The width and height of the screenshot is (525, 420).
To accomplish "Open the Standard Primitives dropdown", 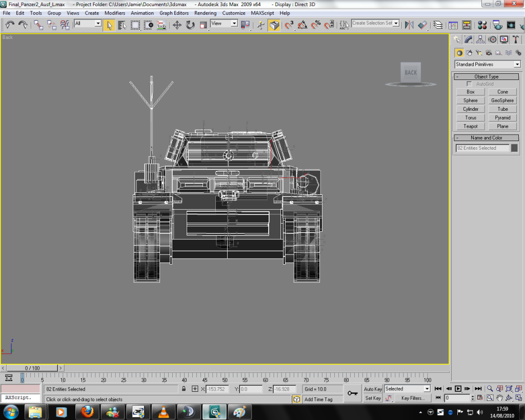I will [x=517, y=65].
